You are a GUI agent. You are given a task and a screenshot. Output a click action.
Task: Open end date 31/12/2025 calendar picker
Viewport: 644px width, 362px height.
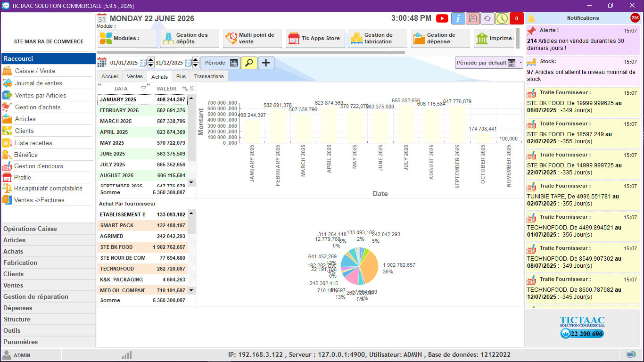point(189,63)
